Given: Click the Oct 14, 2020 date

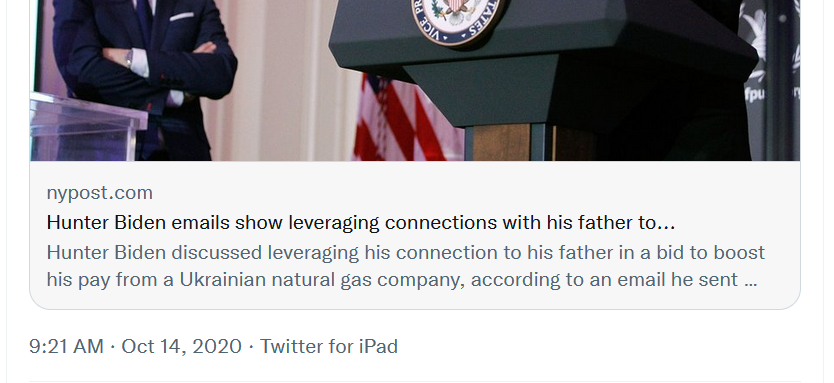Looking at the screenshot, I should click(181, 346).
